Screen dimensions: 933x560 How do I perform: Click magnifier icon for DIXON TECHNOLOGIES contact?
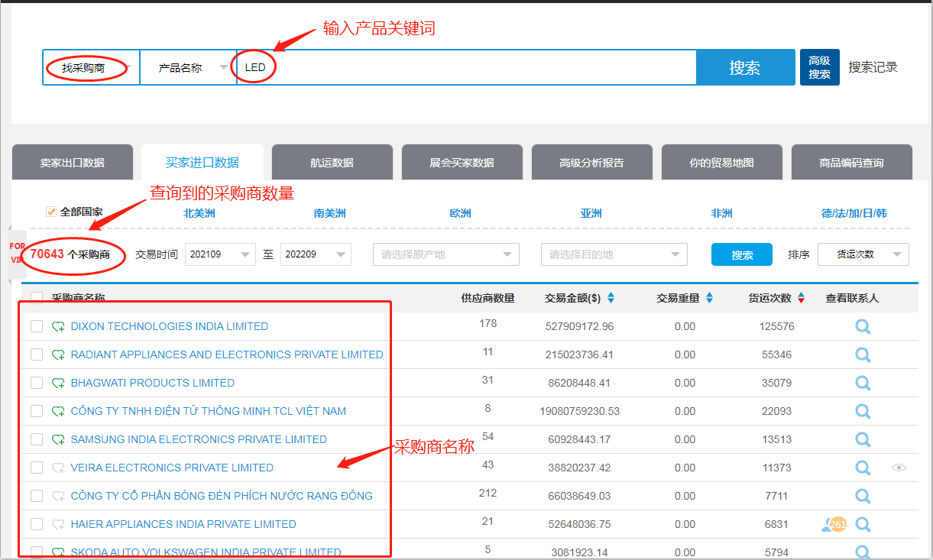click(863, 327)
